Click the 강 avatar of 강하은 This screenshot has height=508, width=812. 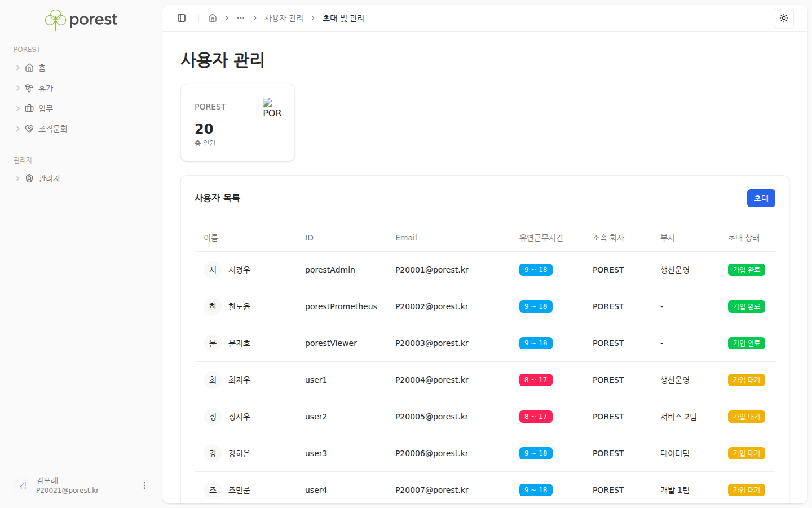click(213, 453)
